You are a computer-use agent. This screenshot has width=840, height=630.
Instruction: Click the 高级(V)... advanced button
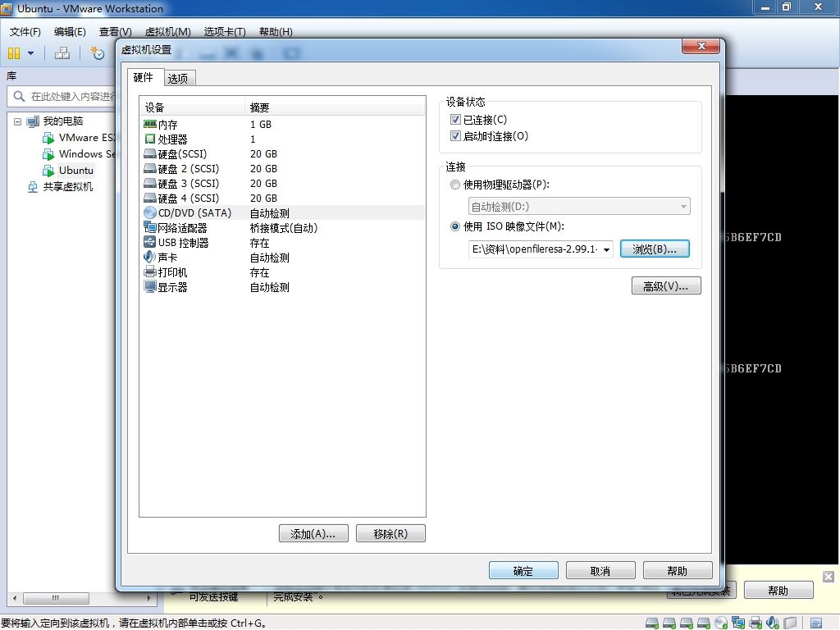(666, 286)
